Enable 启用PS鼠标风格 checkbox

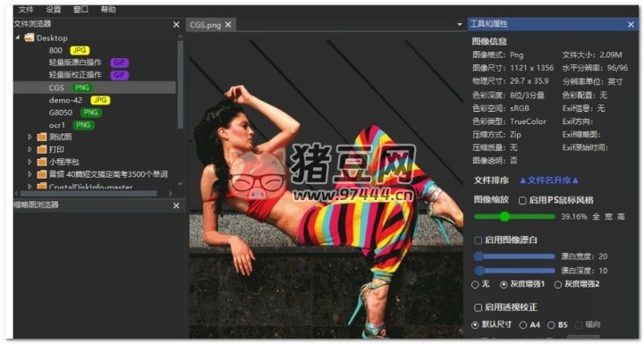[522, 201]
